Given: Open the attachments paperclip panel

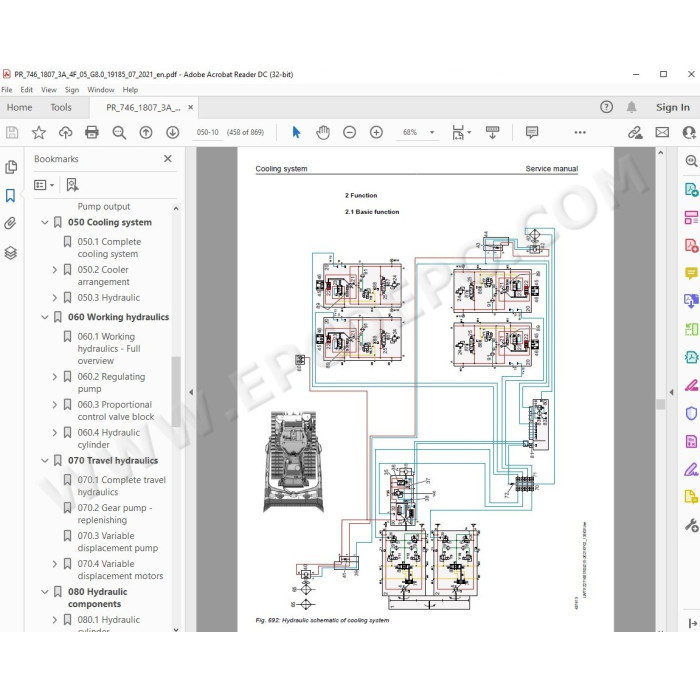Looking at the screenshot, I should point(10,223).
